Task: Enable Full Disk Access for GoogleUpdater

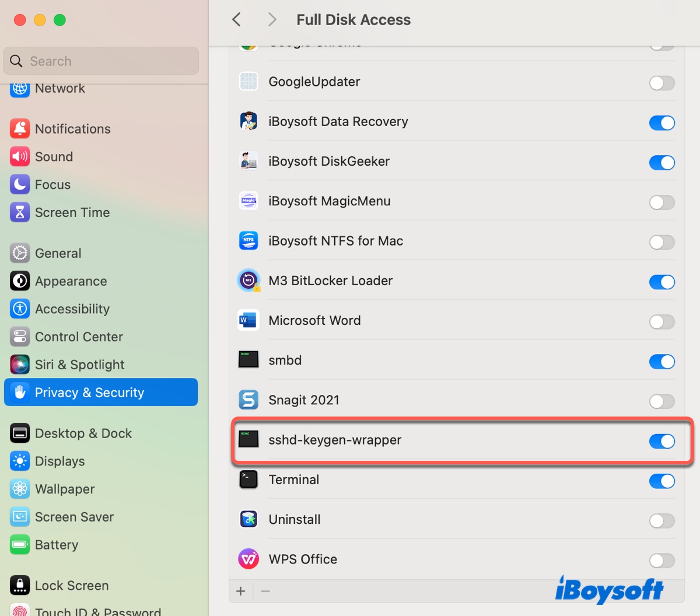Action: 662,83
